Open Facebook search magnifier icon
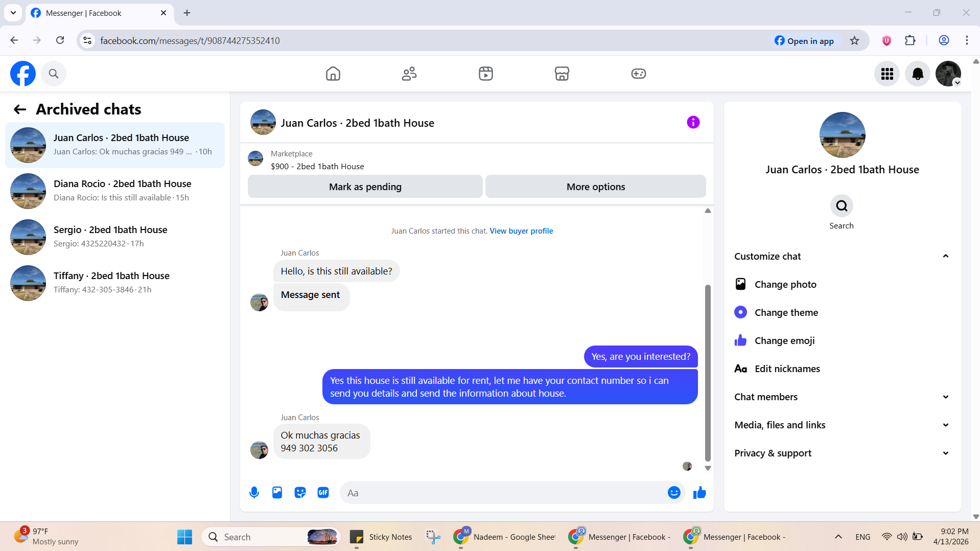The height and width of the screenshot is (551, 980). tap(54, 74)
